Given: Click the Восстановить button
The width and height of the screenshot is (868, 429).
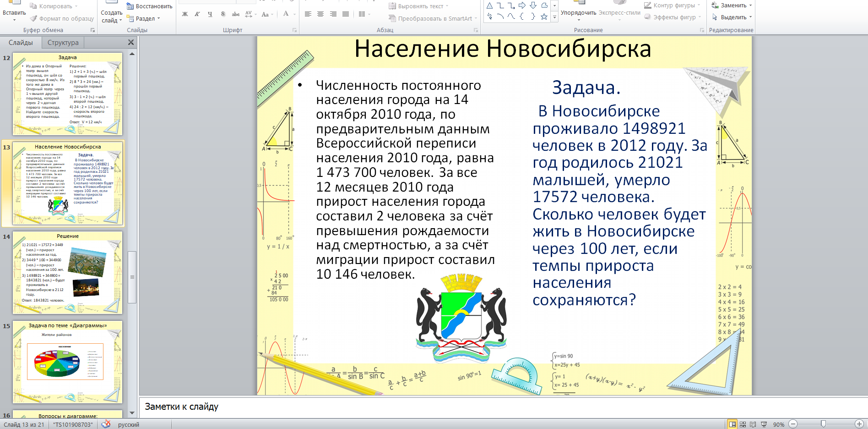Looking at the screenshot, I should 150,6.
